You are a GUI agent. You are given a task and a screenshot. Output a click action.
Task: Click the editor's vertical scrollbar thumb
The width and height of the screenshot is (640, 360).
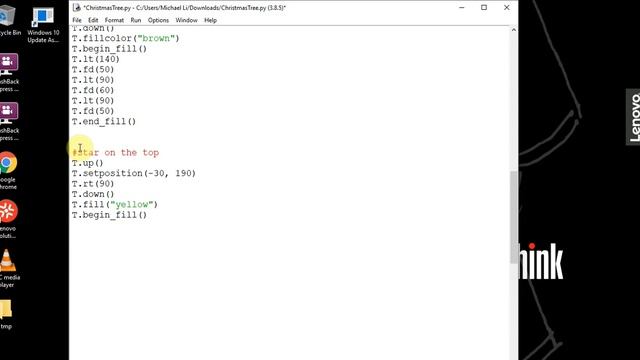(x=513, y=217)
